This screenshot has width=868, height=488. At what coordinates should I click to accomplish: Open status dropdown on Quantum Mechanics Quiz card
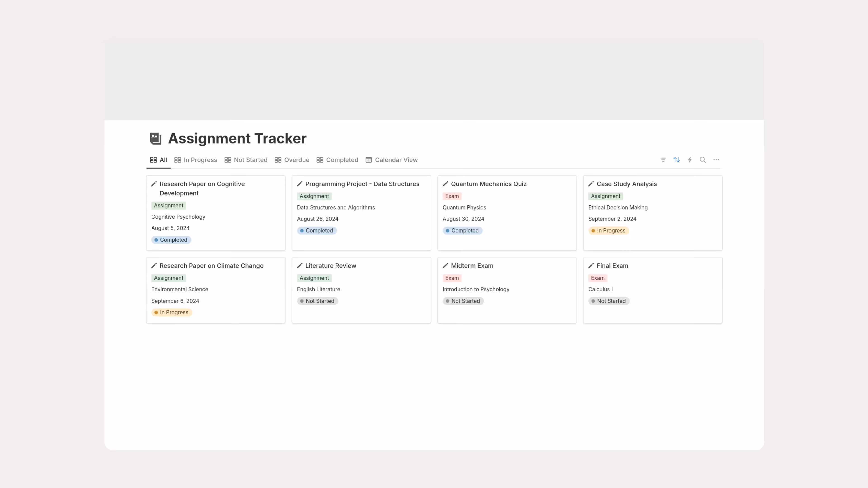tap(462, 230)
